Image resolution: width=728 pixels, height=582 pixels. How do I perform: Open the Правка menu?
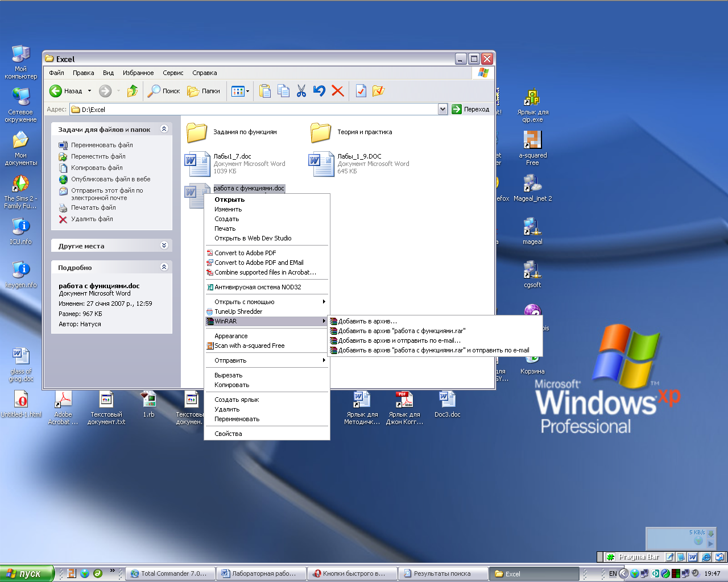83,73
